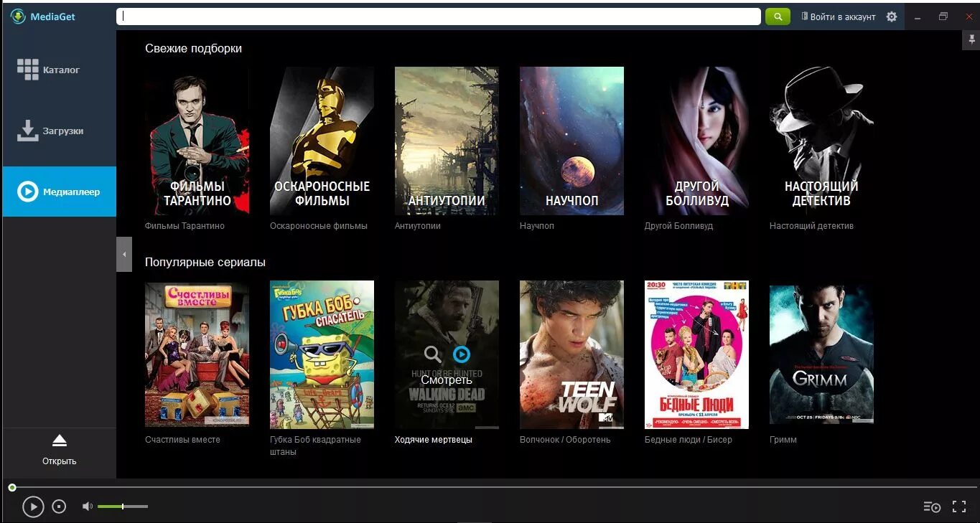Click the magnifier icon on Walking Dead
980x523 pixels.
click(x=432, y=354)
